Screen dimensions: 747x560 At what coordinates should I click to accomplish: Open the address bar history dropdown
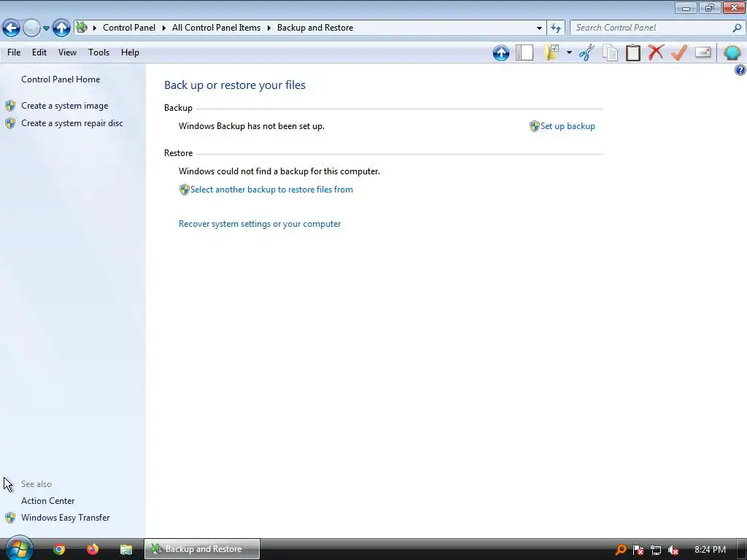click(539, 28)
